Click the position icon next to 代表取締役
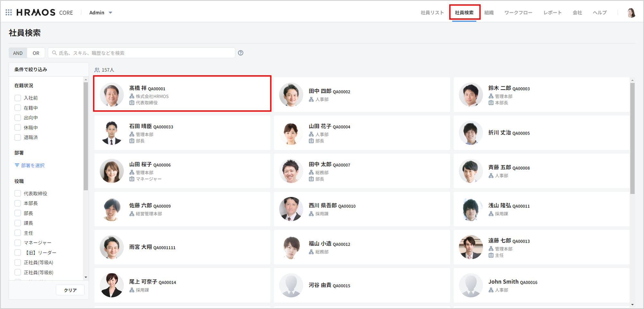 coord(132,103)
